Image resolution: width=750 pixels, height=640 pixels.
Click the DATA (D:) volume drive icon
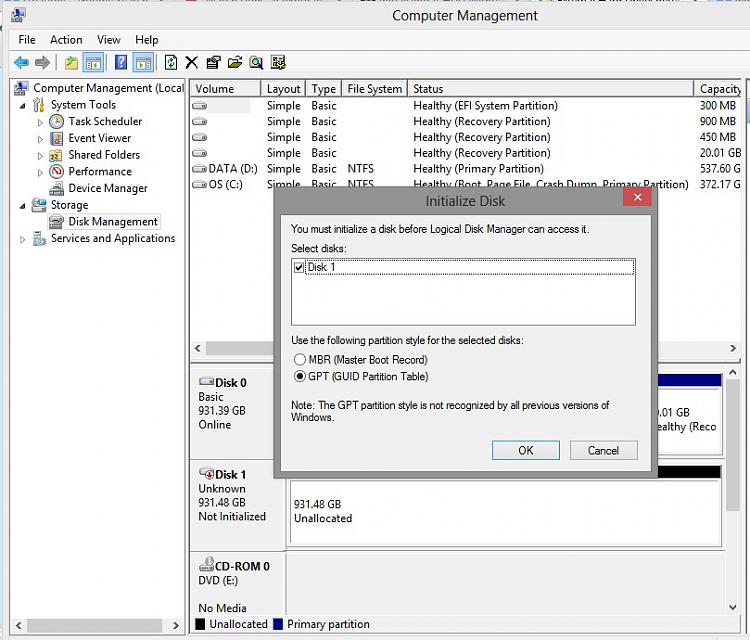pos(199,169)
